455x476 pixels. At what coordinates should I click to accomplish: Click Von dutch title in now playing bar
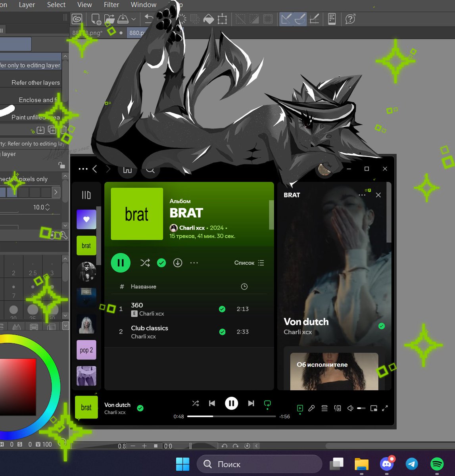coord(117,405)
